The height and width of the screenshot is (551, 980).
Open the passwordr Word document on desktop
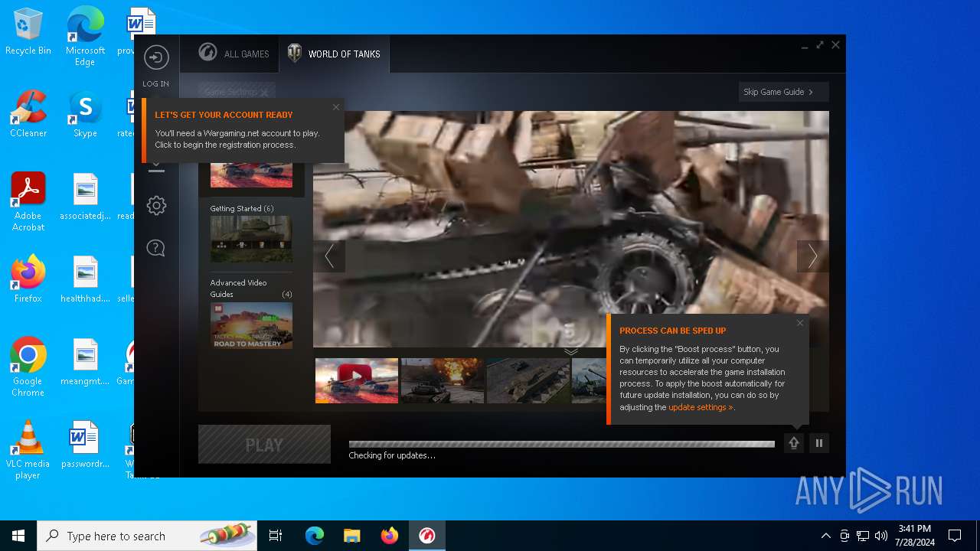click(85, 445)
